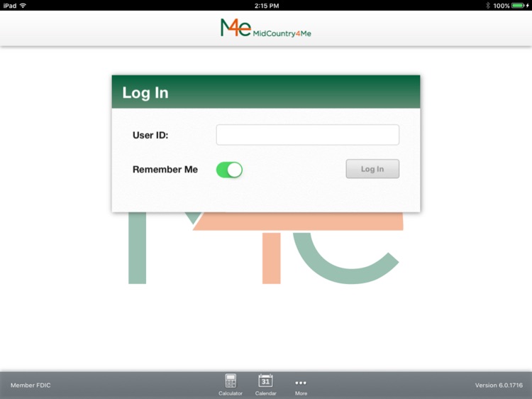Click the Remember Me label
The height and width of the screenshot is (399, 532).
(165, 170)
